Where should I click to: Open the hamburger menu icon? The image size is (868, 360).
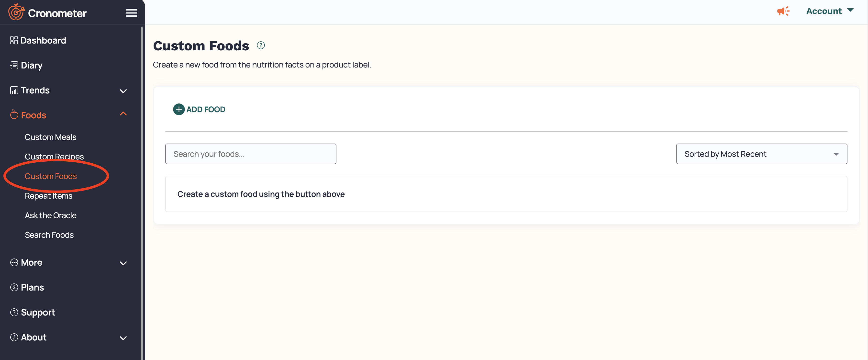[x=131, y=13]
